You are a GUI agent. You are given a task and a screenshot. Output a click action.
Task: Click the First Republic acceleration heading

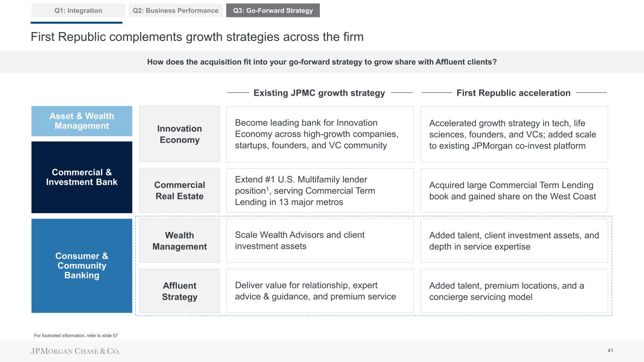pos(513,93)
